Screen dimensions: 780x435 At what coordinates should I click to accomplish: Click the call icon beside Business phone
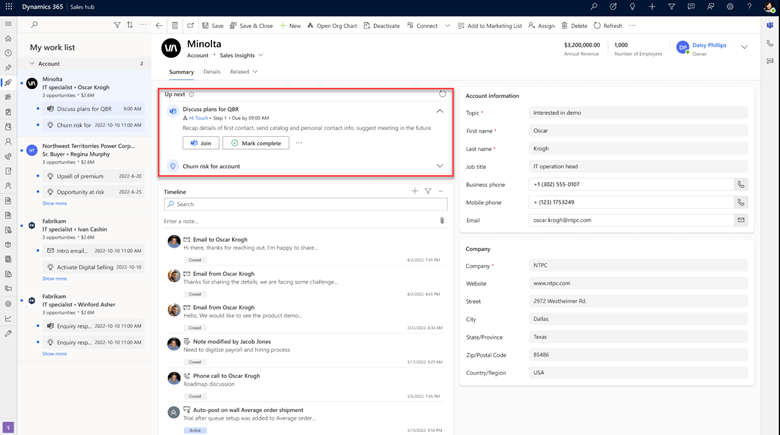tap(741, 185)
